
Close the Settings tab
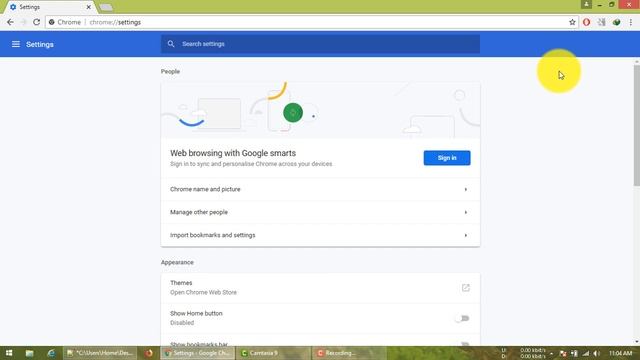89,7
